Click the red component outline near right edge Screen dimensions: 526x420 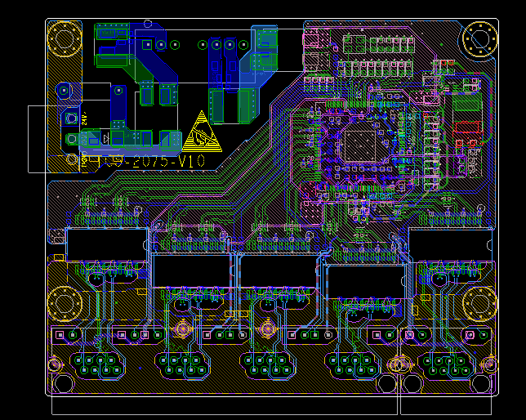tap(467, 127)
